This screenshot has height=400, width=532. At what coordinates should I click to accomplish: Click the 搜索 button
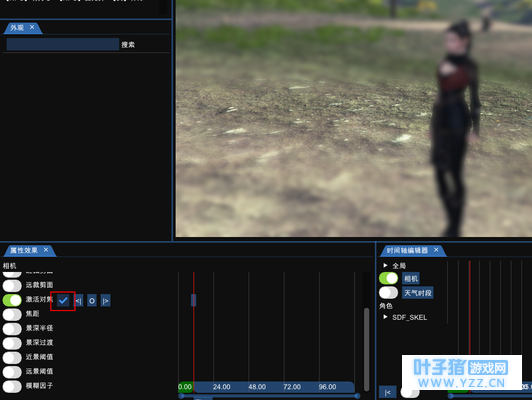click(128, 45)
